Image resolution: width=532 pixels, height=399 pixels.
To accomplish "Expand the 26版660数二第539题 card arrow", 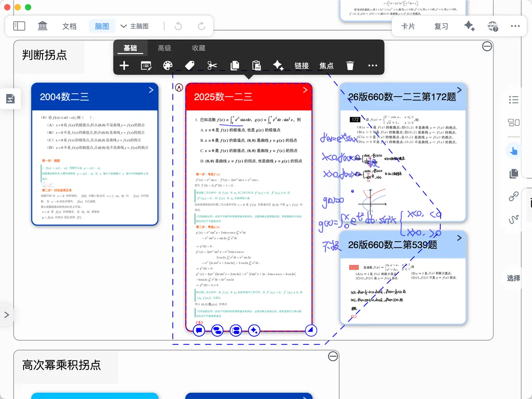I will pyautogui.click(x=459, y=238).
